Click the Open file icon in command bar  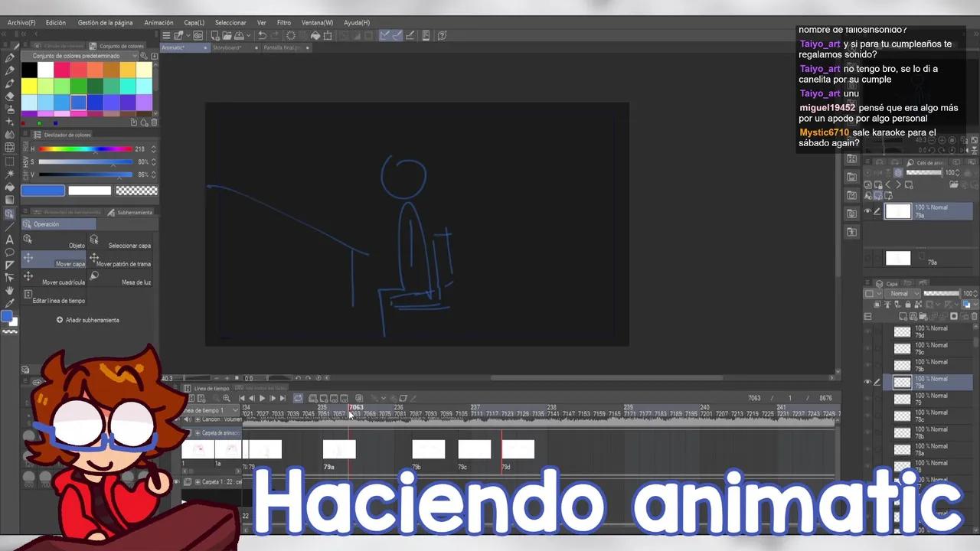(227, 35)
